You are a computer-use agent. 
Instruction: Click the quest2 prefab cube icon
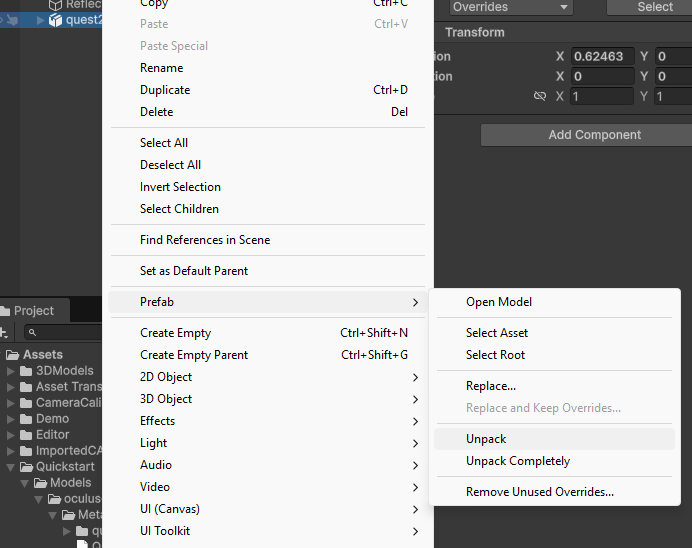pos(55,20)
